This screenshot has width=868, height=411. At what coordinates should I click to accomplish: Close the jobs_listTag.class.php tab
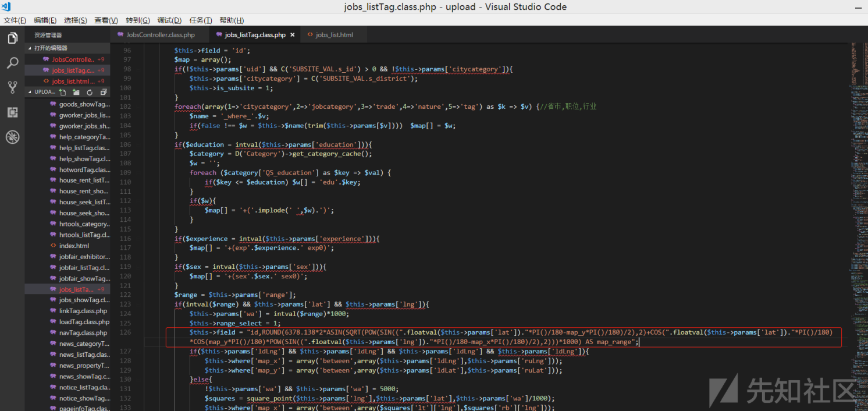coord(293,35)
